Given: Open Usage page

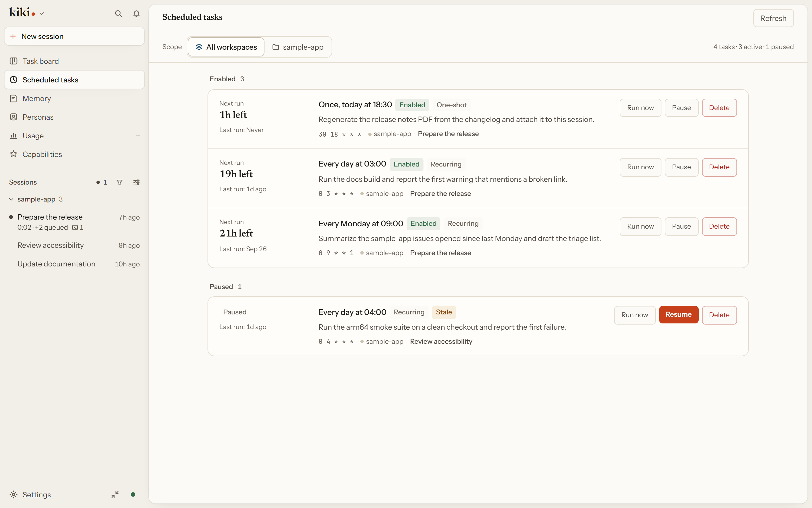Looking at the screenshot, I should point(74,136).
